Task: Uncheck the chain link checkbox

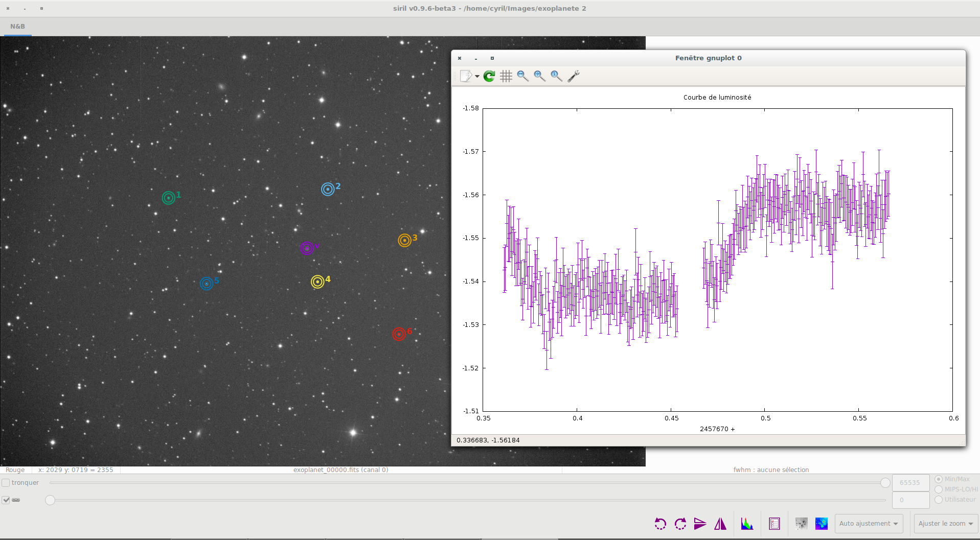Action: (6, 500)
